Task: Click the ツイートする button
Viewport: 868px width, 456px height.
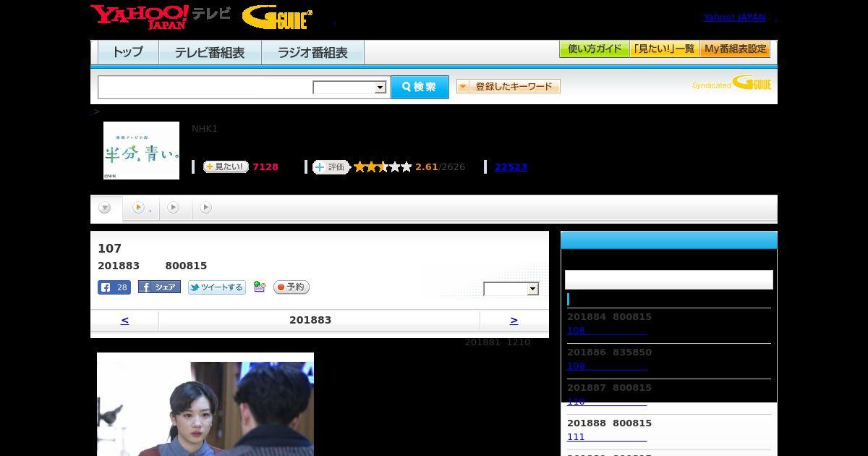Action: (217, 287)
